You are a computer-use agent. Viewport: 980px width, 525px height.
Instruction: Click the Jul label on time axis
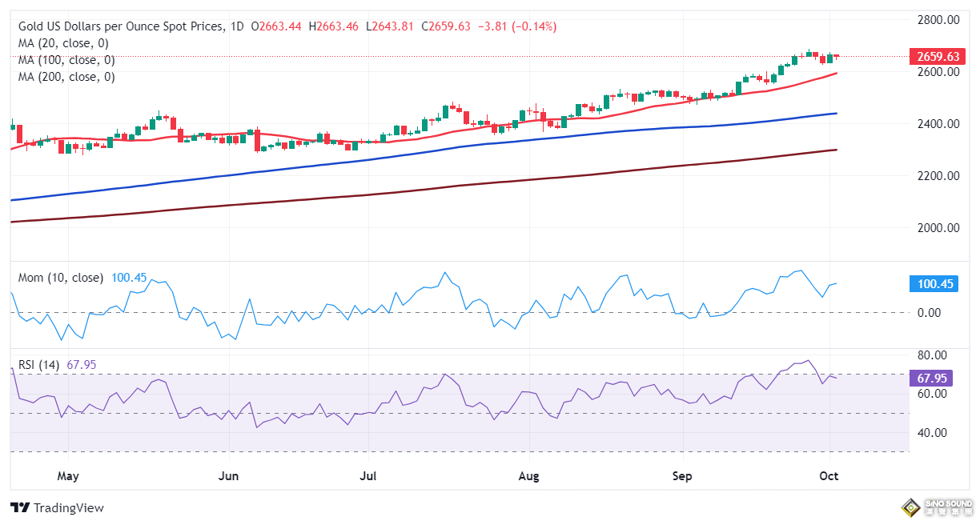click(368, 477)
